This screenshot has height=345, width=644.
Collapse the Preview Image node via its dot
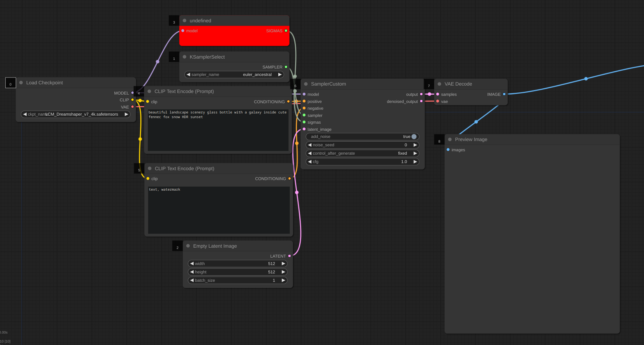(x=450, y=139)
